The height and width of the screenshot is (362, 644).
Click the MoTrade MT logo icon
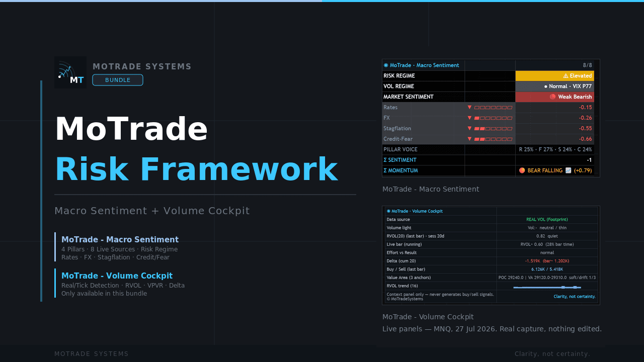point(70,72)
